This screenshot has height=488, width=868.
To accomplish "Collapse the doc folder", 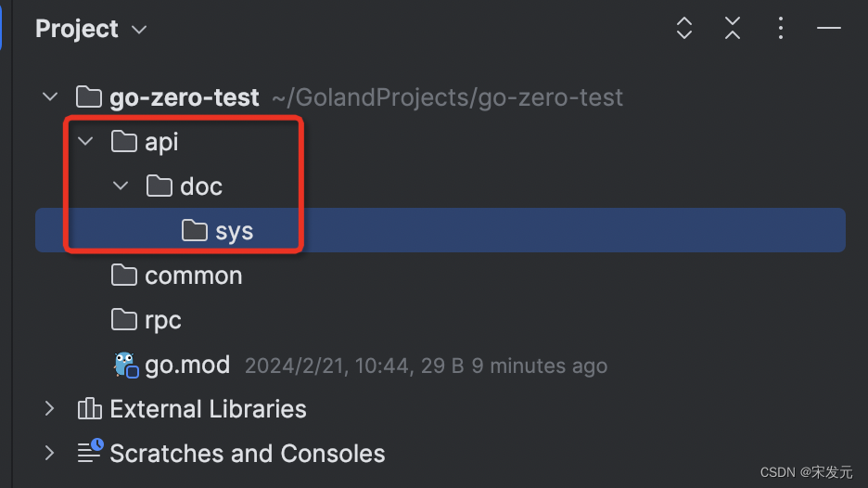I will (x=121, y=186).
